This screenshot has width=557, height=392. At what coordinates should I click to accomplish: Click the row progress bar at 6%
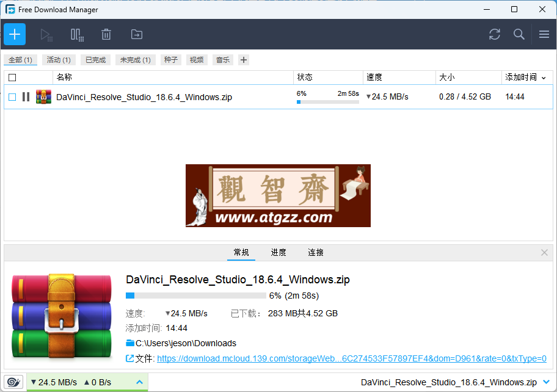tap(328, 102)
